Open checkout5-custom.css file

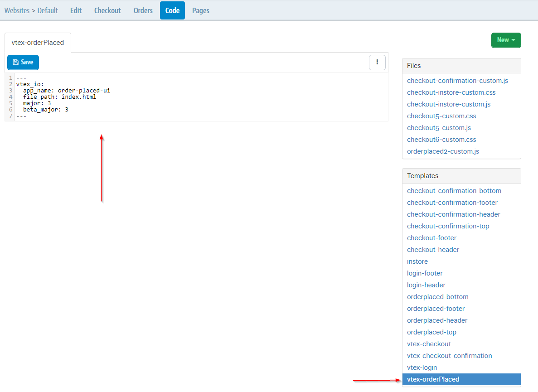[x=441, y=116]
